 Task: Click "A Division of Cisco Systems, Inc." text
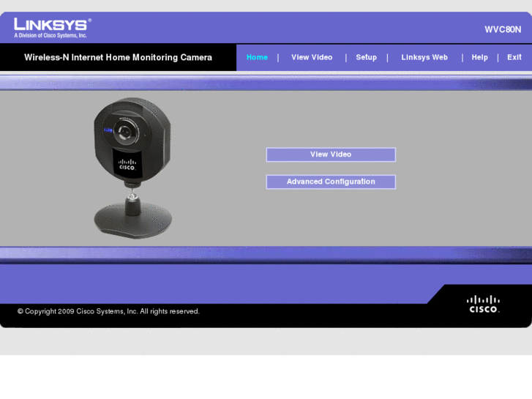tap(50, 35)
